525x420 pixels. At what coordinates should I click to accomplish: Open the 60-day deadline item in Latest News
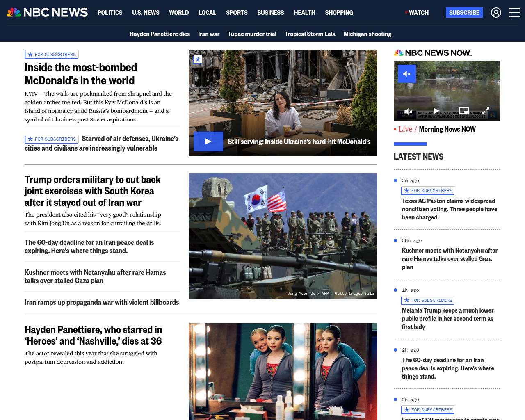click(x=448, y=368)
